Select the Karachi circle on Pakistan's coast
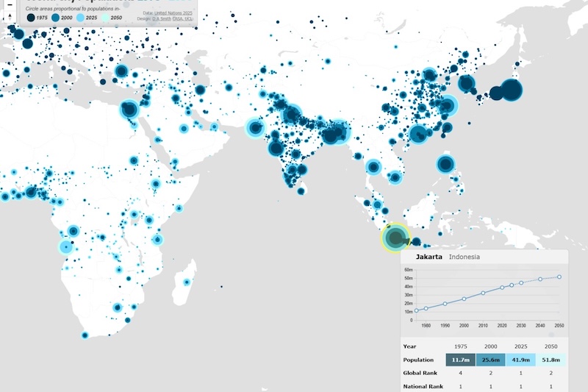This screenshot has width=588, height=392. pos(255,128)
